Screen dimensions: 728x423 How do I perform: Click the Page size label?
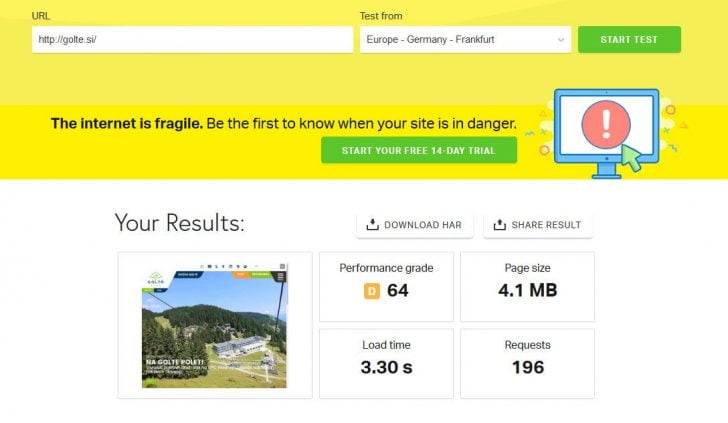point(527,268)
